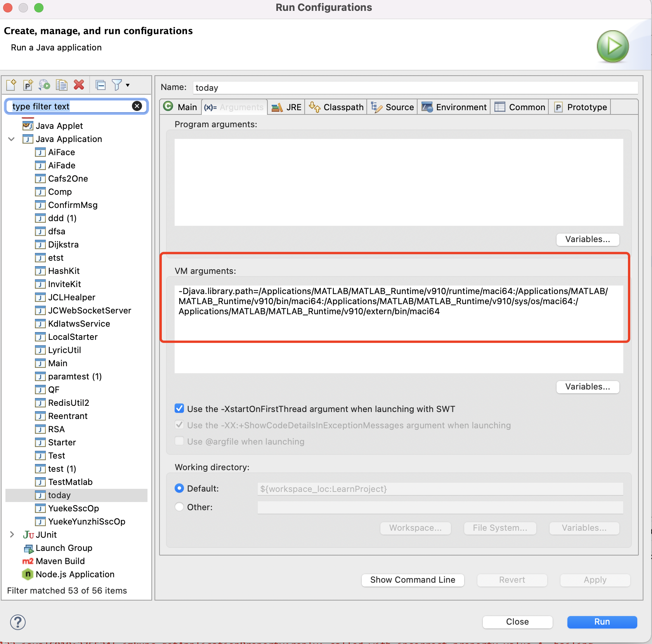Select the today configuration
Screen dimensions: 652x644
pyautogui.click(x=76, y=495)
